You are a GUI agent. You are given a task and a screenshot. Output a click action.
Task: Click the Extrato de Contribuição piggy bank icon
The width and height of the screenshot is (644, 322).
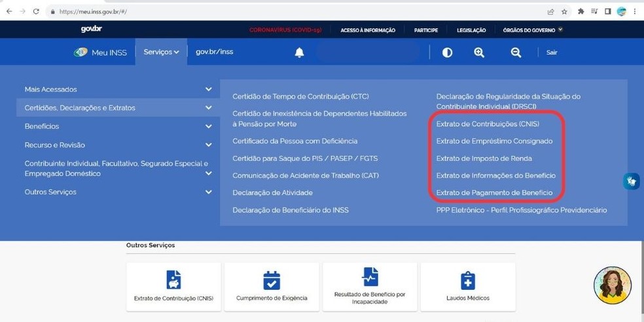point(173,280)
